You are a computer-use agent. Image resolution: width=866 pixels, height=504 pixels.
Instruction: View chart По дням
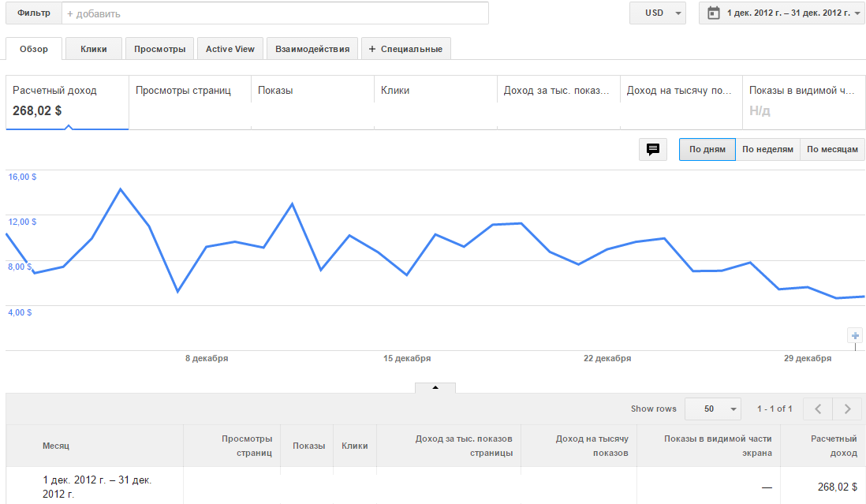(707, 149)
